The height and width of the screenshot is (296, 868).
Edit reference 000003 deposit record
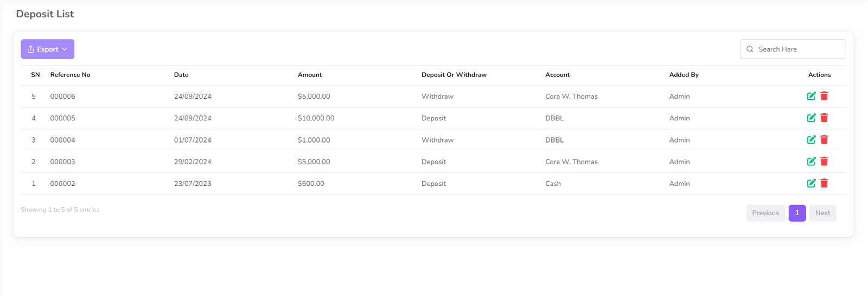(811, 162)
